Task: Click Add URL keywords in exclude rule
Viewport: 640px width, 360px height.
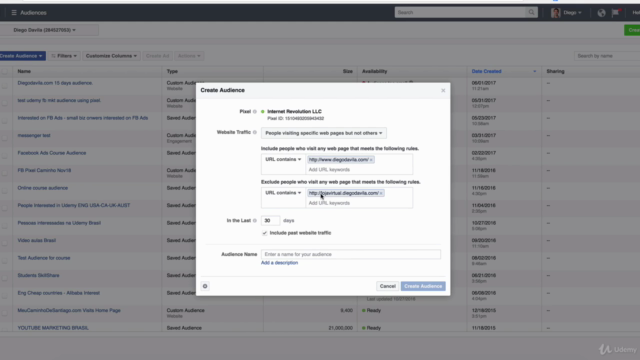Action: point(329,203)
